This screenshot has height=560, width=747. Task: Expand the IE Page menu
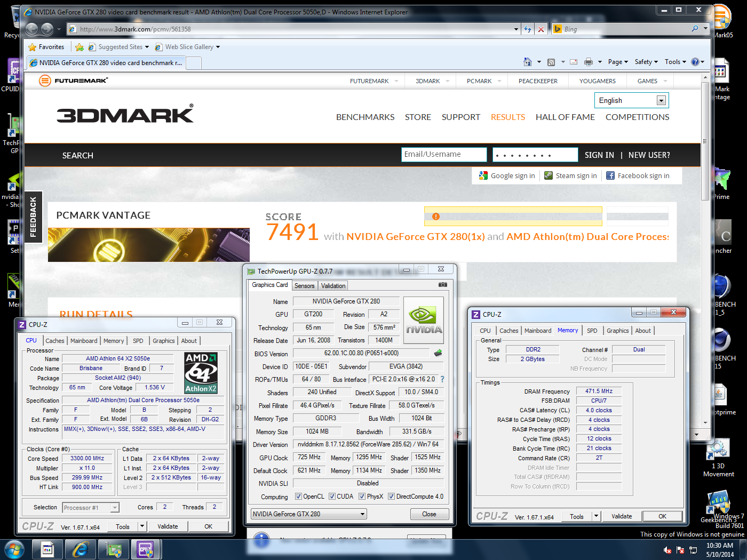pyautogui.click(x=618, y=62)
